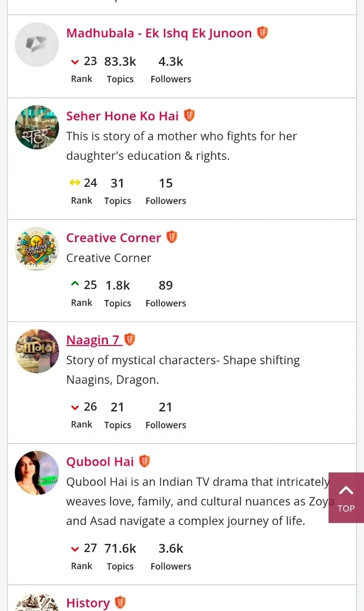Click the red down arrow at rank 27
This screenshot has width=364, height=611.
coord(75,549)
